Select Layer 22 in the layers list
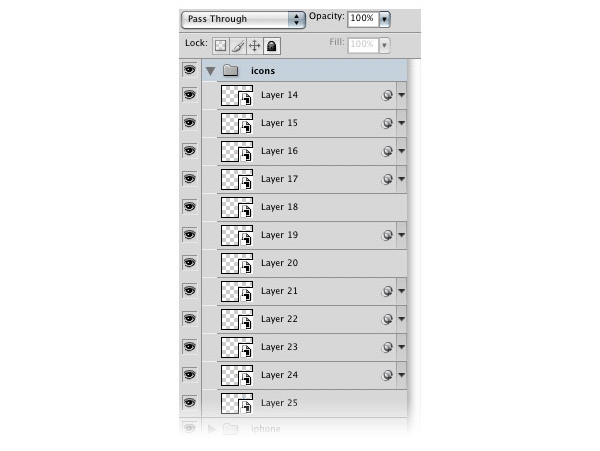Viewport: 600px width, 451px height. pyautogui.click(x=310, y=319)
